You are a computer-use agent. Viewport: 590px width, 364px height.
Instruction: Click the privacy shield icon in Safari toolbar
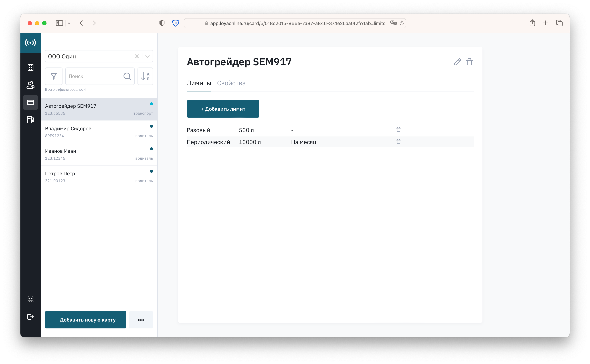(x=162, y=23)
